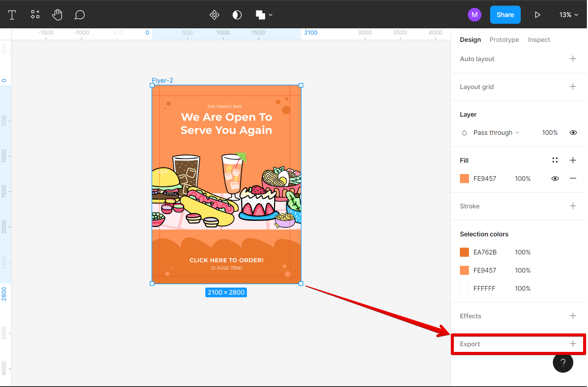
Task: Open the Resources components tool
Action: tap(35, 15)
